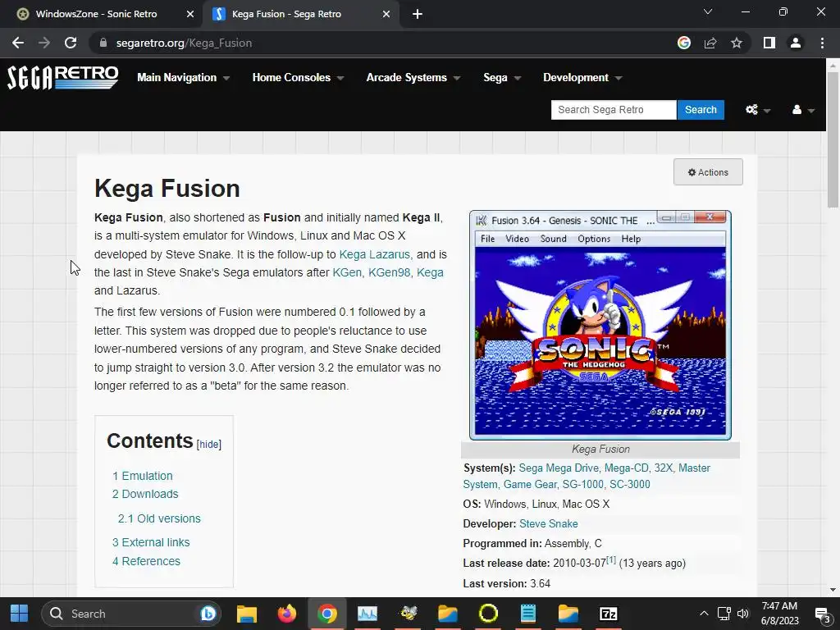Open the Game Gear system link
Viewport: 840px width, 630px height.
click(528, 484)
